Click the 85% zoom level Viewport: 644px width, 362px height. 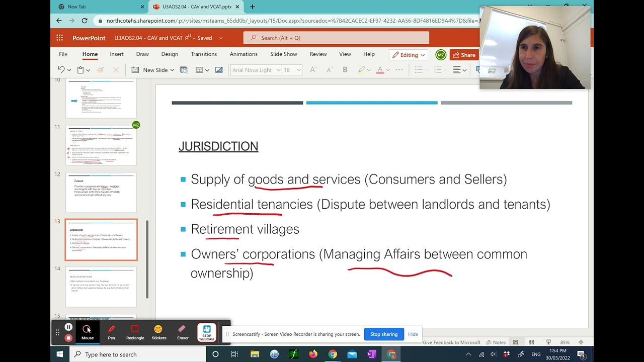565,342
